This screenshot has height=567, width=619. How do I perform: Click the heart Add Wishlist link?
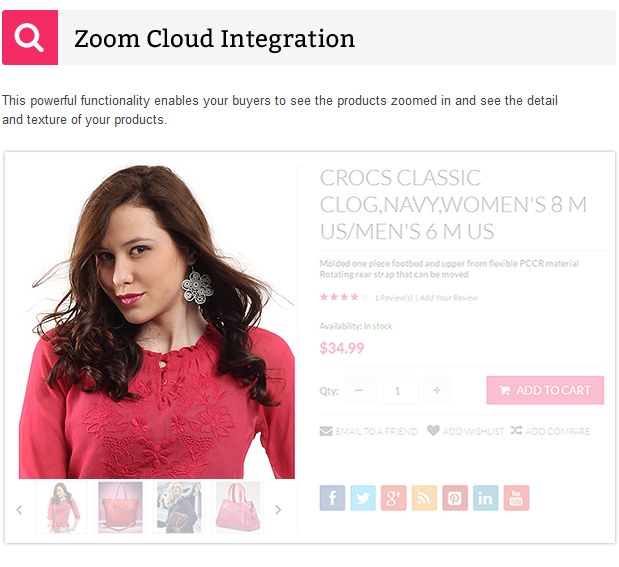tap(466, 431)
